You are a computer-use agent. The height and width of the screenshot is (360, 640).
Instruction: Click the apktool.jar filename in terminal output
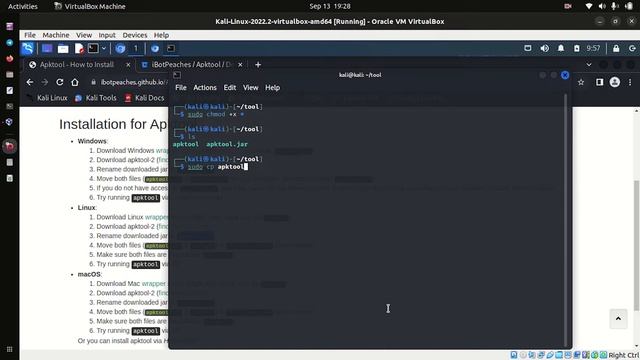pos(227,144)
